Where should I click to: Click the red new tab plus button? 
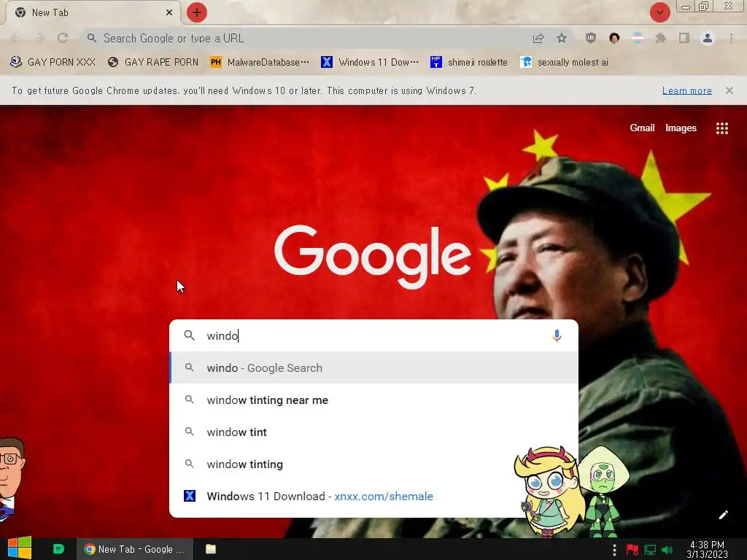(x=197, y=12)
